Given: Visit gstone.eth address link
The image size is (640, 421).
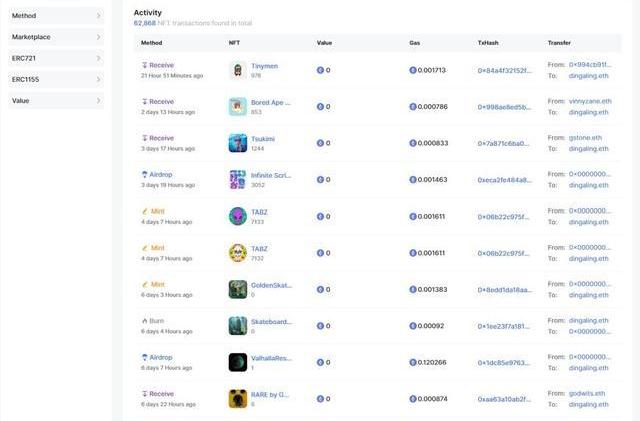Looking at the screenshot, I should pos(586,138).
